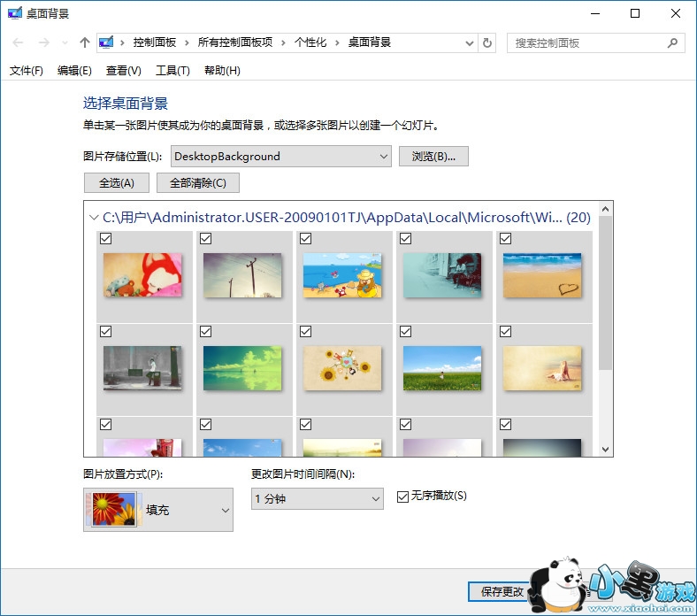Uncheck third-row dark gradient wallpaper checkbox
The image size is (697, 616).
(506, 425)
